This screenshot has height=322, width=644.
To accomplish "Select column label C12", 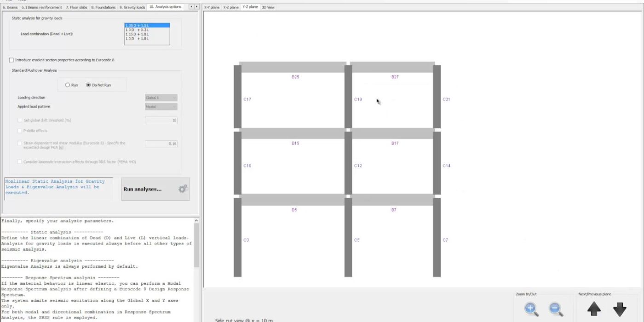I will tap(358, 166).
